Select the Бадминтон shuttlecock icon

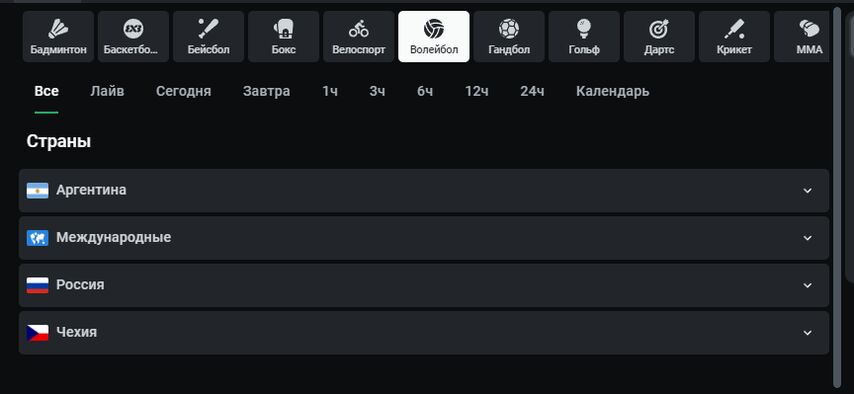[58, 28]
